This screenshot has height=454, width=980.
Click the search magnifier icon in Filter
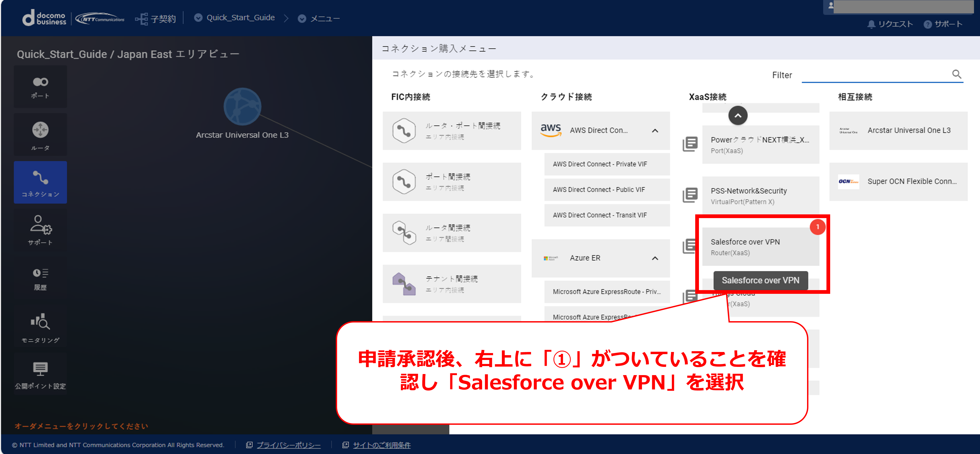click(x=956, y=74)
